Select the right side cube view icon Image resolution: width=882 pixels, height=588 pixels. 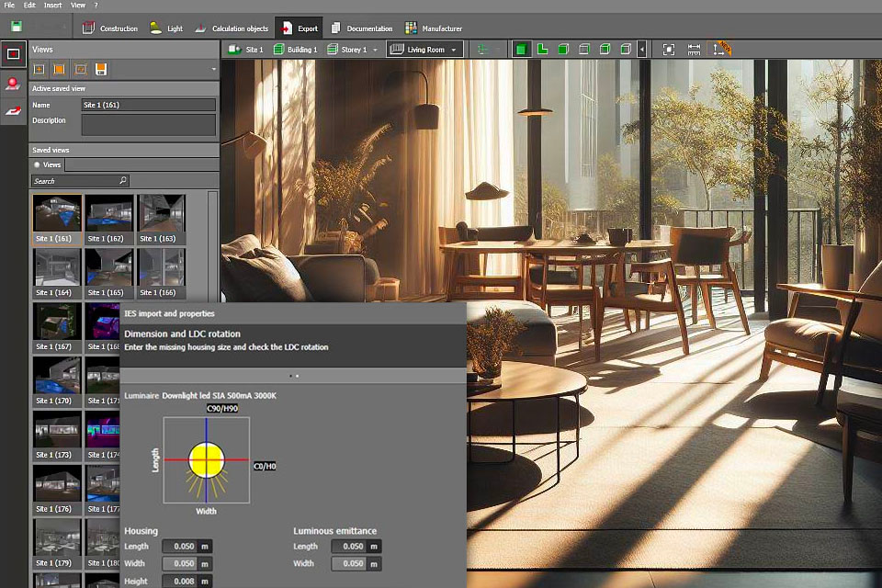[x=626, y=50]
